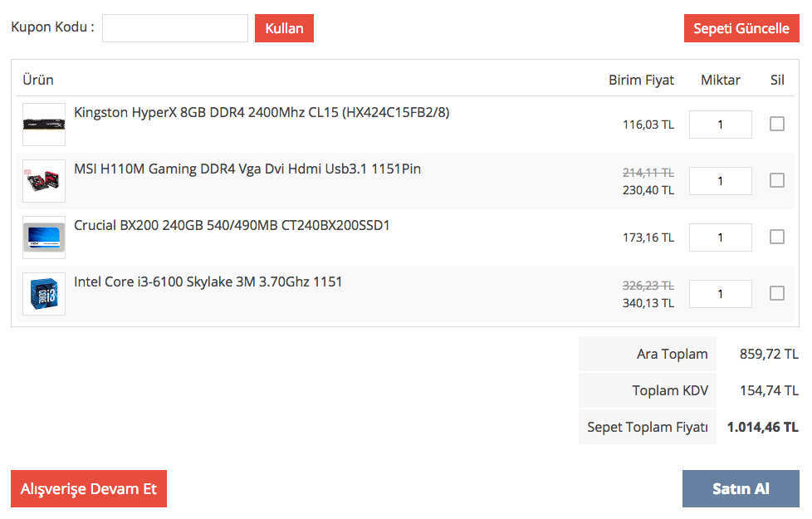Select the Toplam KDV value 154,74 TL
This screenshot has height=519, width=812.
(769, 390)
